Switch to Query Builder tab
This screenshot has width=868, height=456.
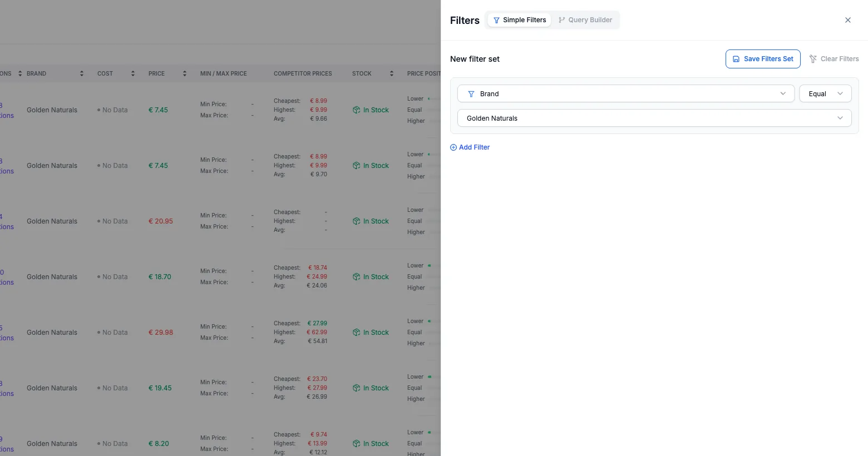point(585,20)
